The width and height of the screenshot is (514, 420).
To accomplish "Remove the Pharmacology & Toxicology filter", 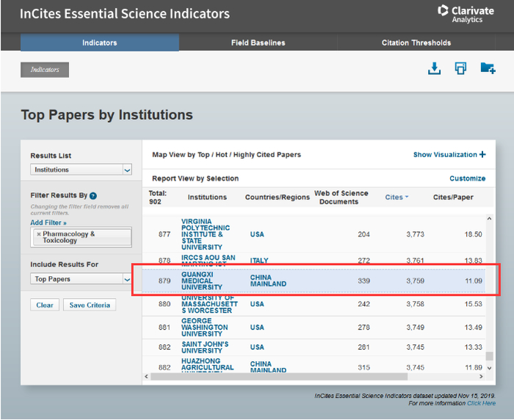I will [39, 234].
